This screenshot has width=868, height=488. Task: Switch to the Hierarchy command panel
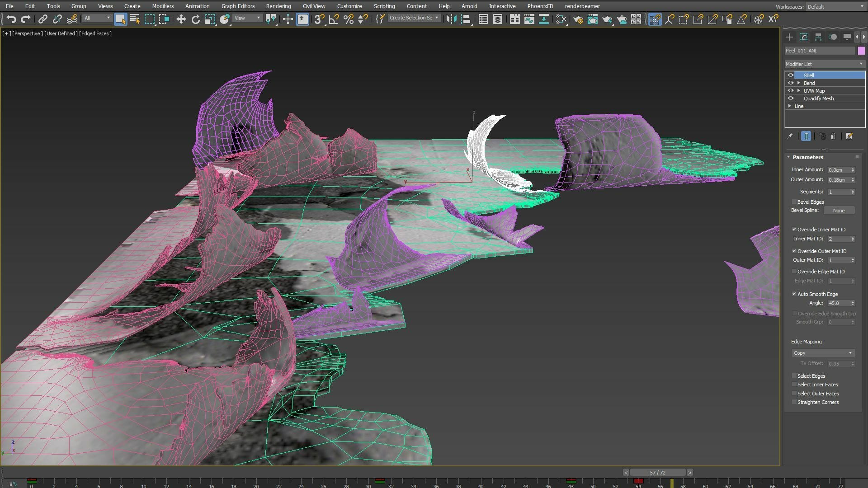pos(818,37)
